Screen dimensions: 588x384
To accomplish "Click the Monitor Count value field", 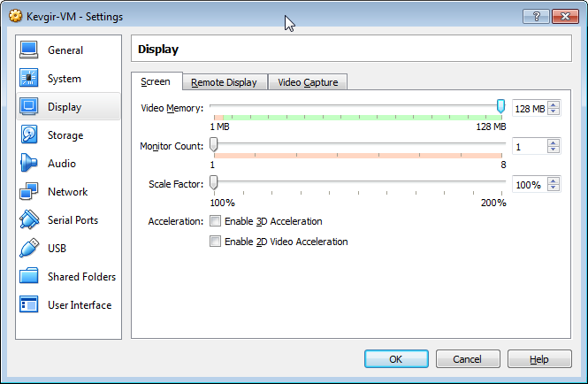I will coord(528,146).
